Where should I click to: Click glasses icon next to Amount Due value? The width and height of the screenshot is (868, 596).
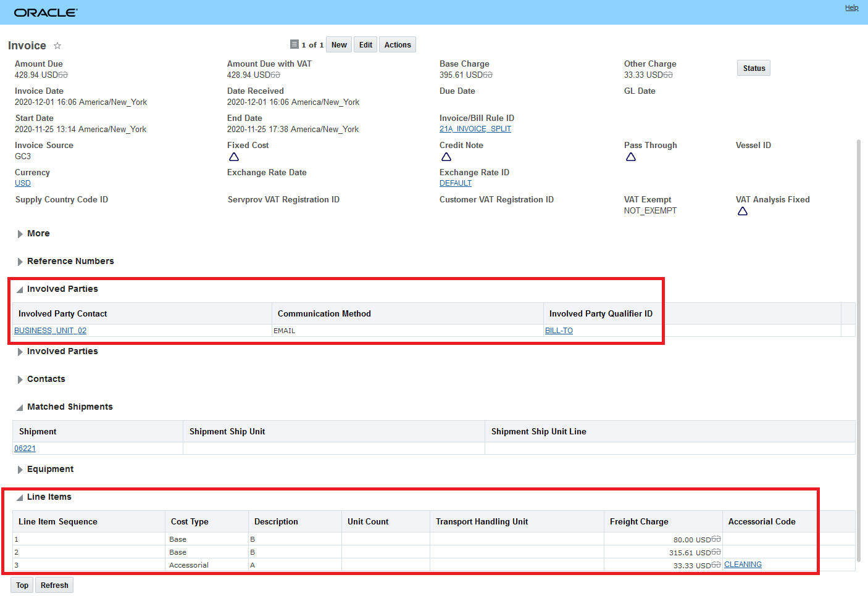pos(64,75)
